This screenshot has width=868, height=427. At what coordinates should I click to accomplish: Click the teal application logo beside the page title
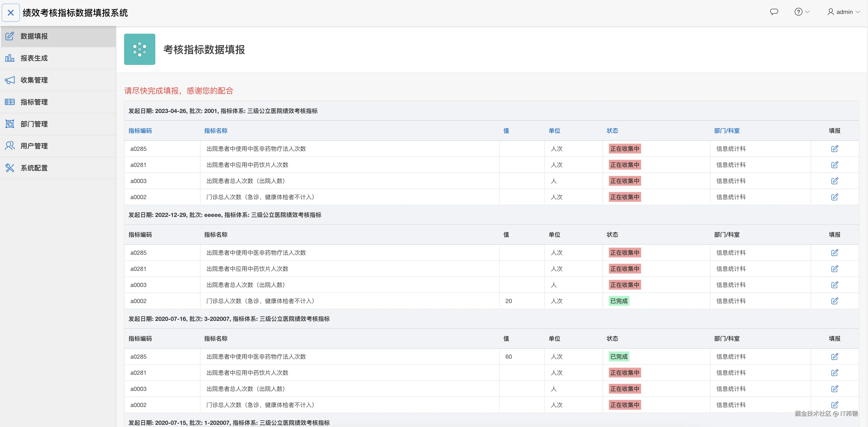(139, 49)
